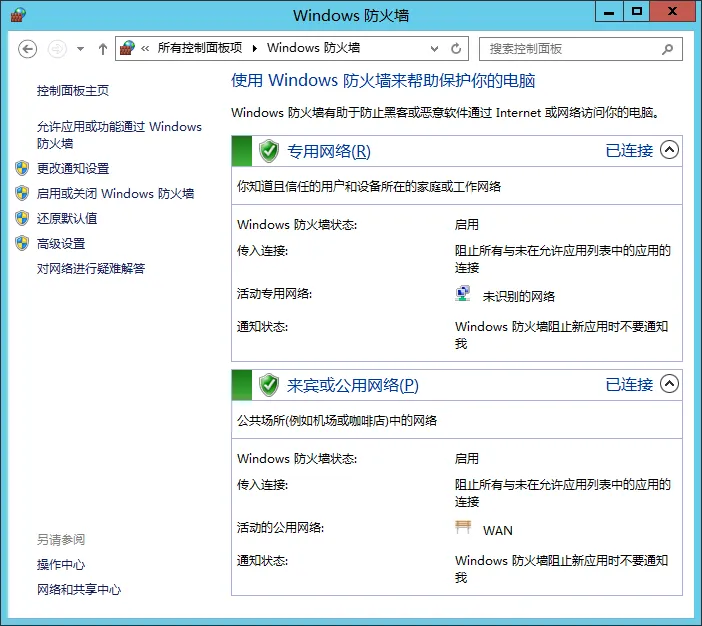The image size is (702, 626).
Task: Click 你知道且信任的用户和设备所在的家庭或工作网络 description
Action: click(x=369, y=186)
